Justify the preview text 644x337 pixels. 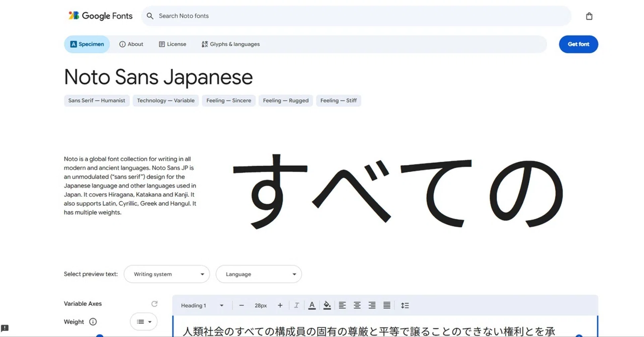point(387,305)
